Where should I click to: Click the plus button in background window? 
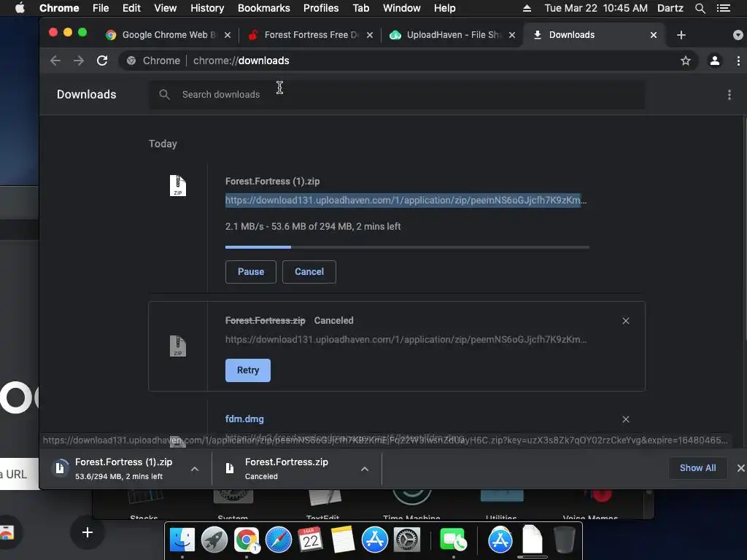pos(88,532)
